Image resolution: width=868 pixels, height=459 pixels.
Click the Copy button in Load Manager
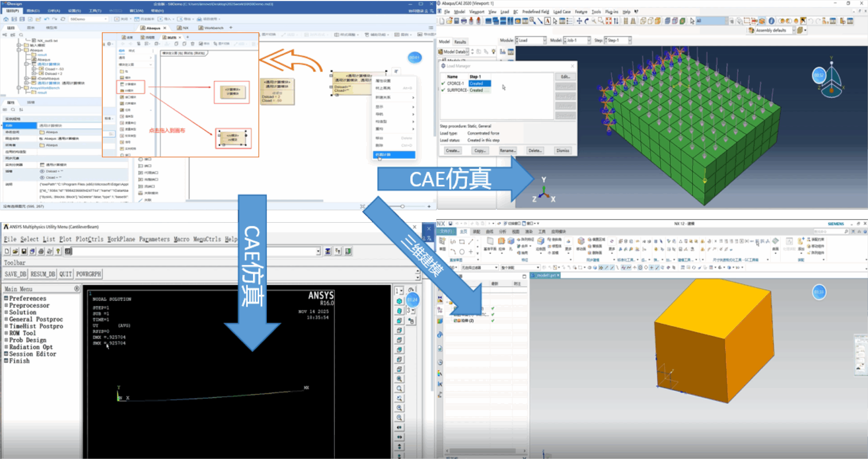pyautogui.click(x=480, y=150)
